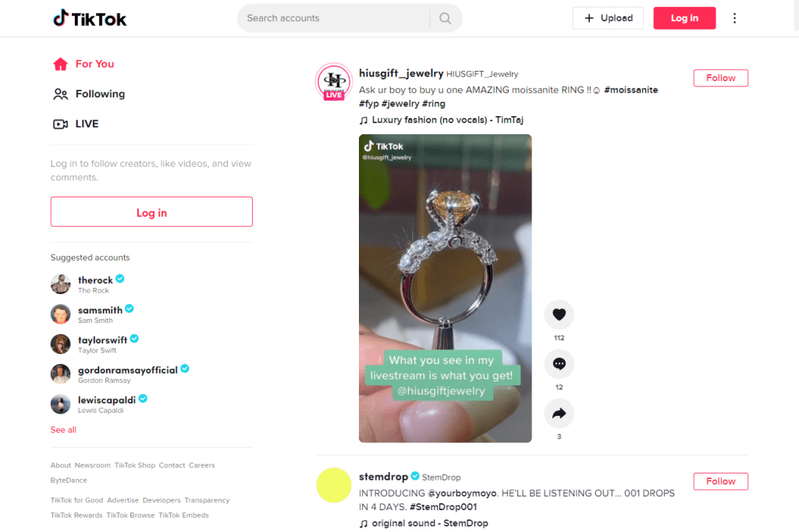Open the three-dot options menu

click(734, 17)
